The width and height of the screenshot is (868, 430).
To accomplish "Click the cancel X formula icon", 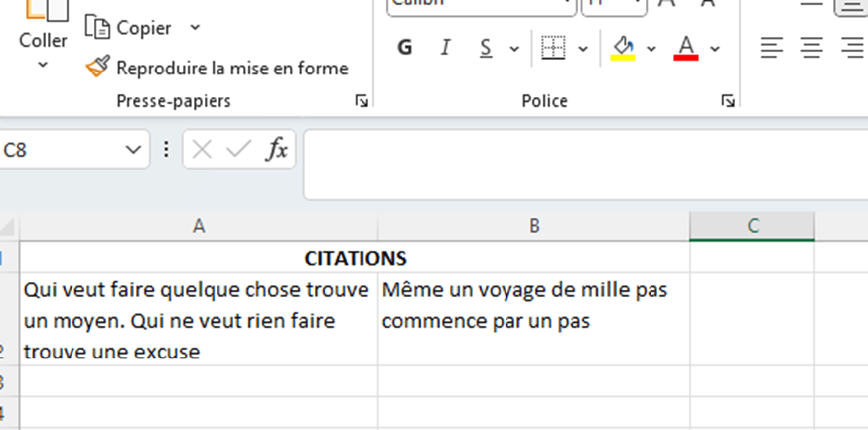I will tap(202, 150).
